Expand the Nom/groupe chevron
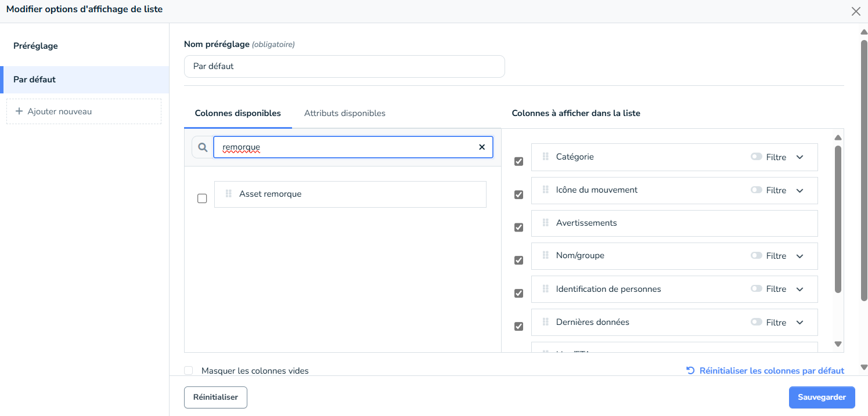 tap(799, 256)
